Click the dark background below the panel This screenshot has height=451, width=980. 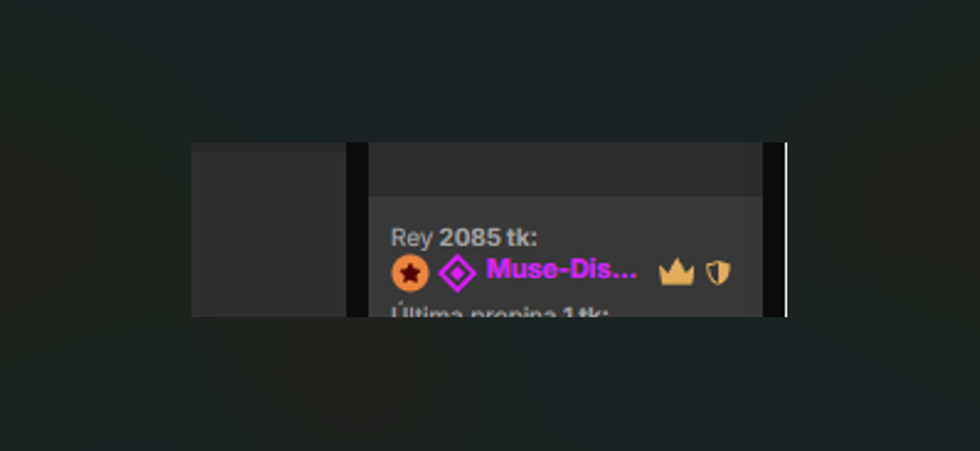coord(490,384)
